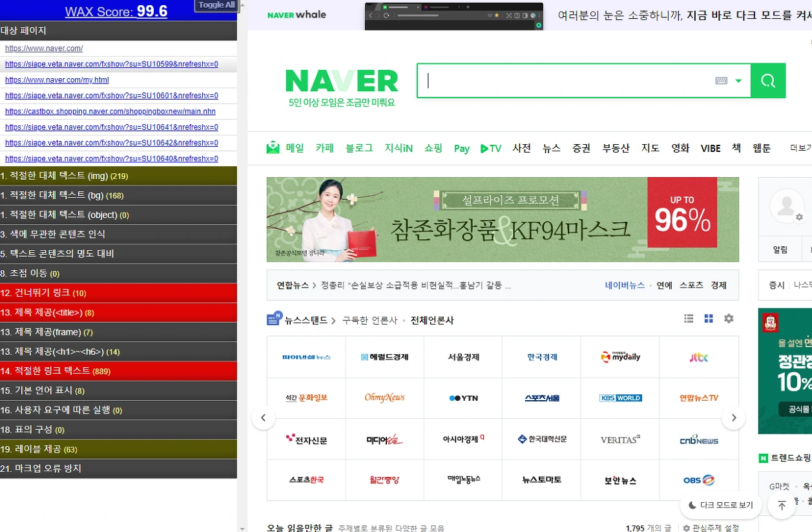This screenshot has height=532, width=812.
Task: Open the mydaily press logo
Action: coord(620,357)
